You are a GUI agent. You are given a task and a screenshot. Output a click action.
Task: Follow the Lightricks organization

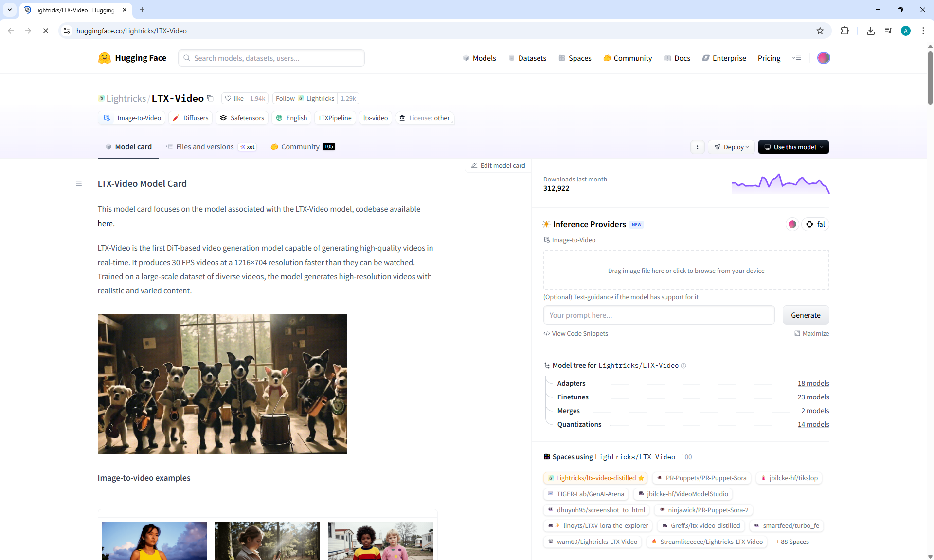pyautogui.click(x=285, y=98)
